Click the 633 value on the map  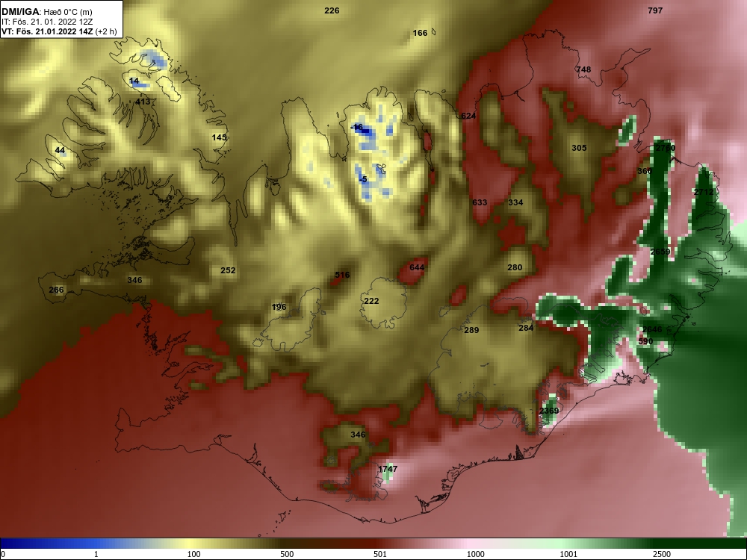pyautogui.click(x=480, y=202)
